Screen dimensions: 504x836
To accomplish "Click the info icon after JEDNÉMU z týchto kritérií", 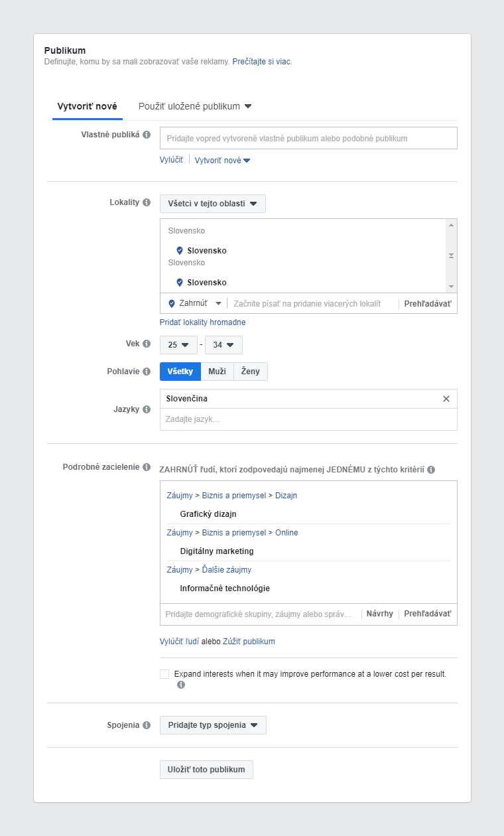I will tap(432, 468).
